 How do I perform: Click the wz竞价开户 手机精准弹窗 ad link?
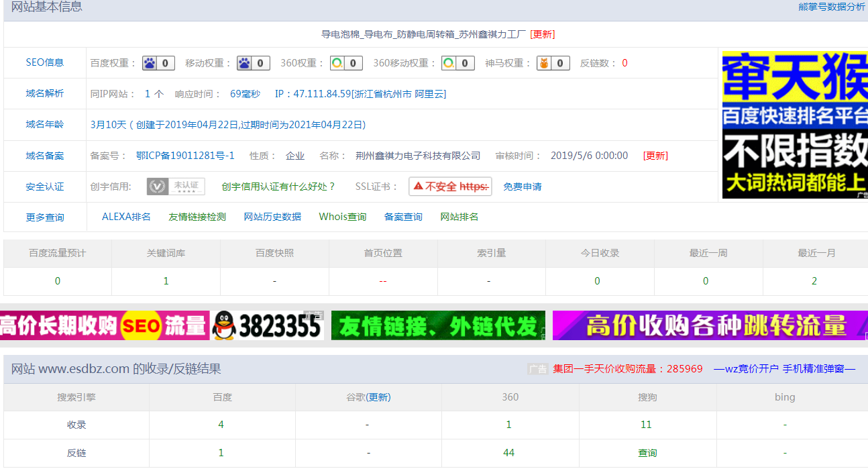[x=784, y=369]
